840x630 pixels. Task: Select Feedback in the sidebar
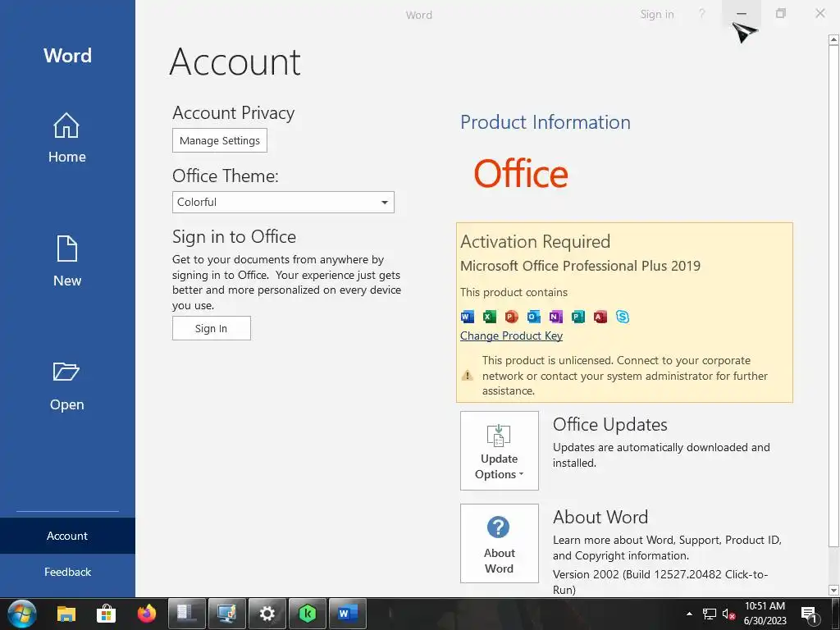[67, 572]
